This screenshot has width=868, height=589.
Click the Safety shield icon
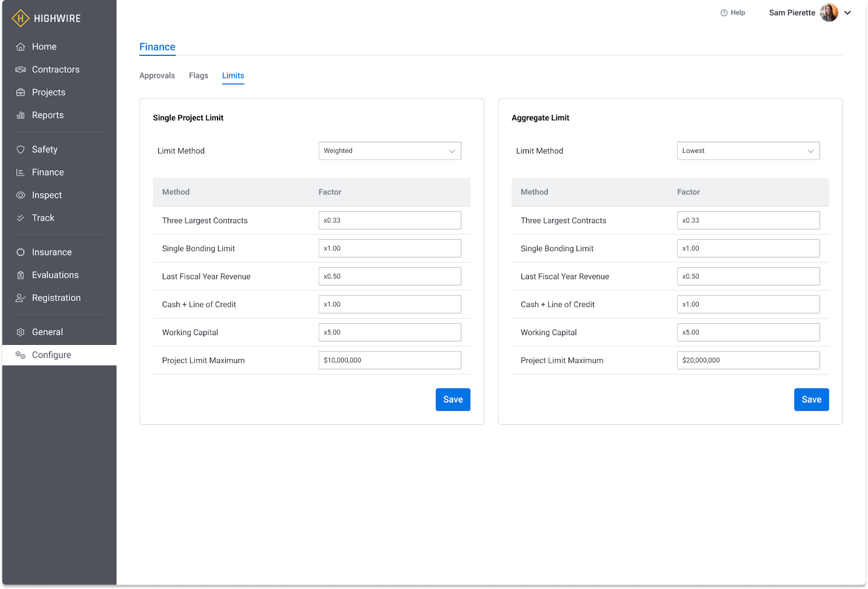(x=21, y=149)
